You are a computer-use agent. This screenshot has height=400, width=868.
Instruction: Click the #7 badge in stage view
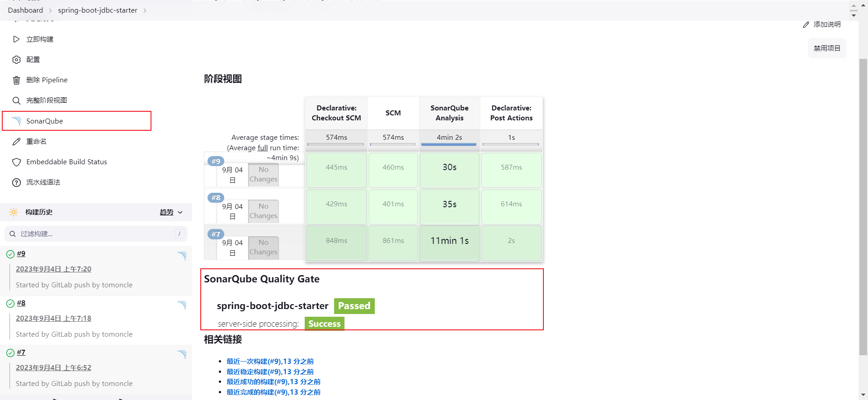(216, 234)
